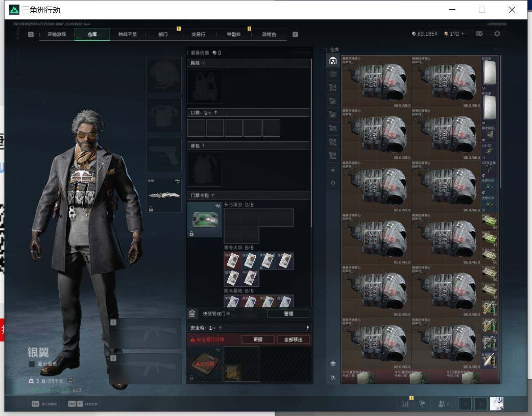Add currency via the plus next to 172
This screenshot has width=532, height=416.
[463, 34]
